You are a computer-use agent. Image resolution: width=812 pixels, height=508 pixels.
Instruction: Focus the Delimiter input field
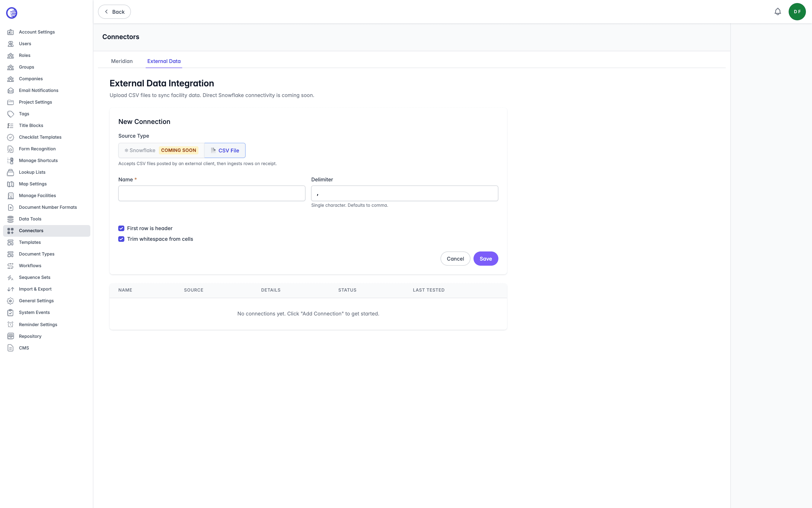405,194
